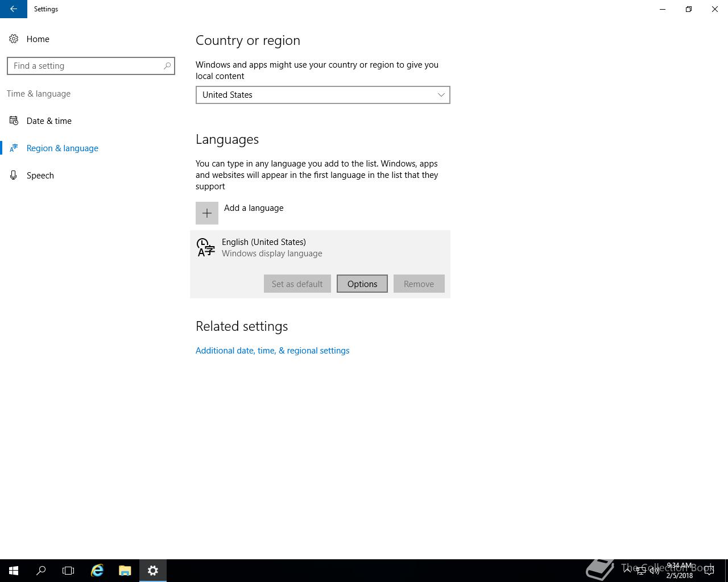728x582 pixels.
Task: Open File Explorer from the taskbar
Action: tap(125, 571)
